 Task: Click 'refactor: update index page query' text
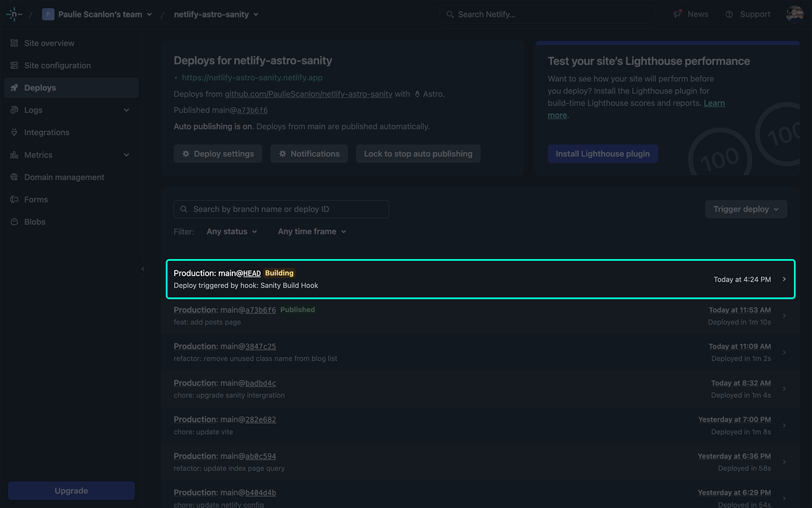pos(229,468)
